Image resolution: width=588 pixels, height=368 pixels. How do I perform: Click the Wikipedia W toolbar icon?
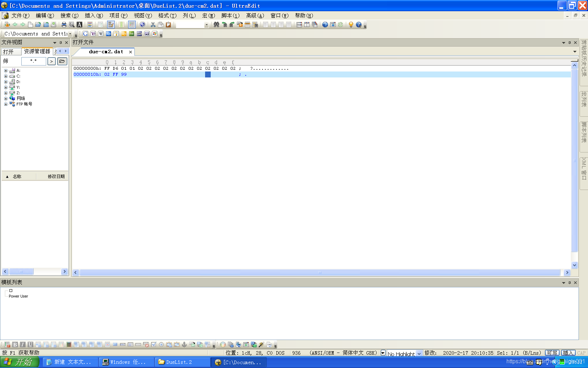click(101, 34)
